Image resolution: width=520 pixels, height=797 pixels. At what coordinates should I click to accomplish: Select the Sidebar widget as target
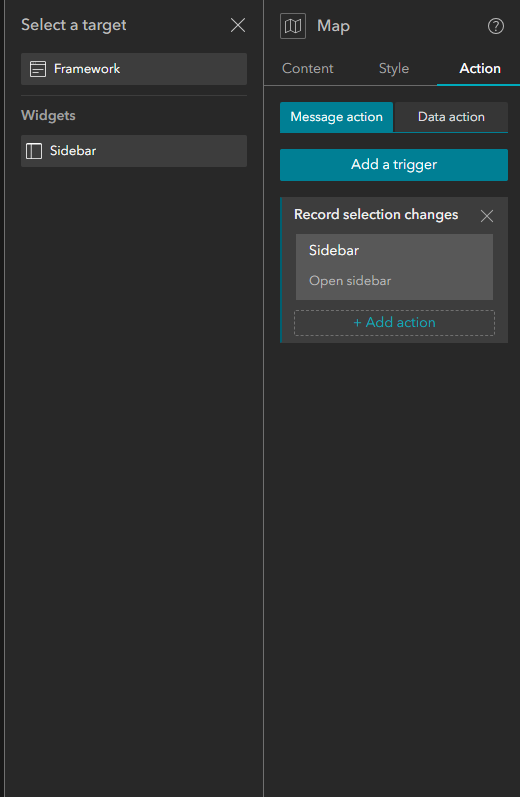pyautogui.click(x=134, y=151)
